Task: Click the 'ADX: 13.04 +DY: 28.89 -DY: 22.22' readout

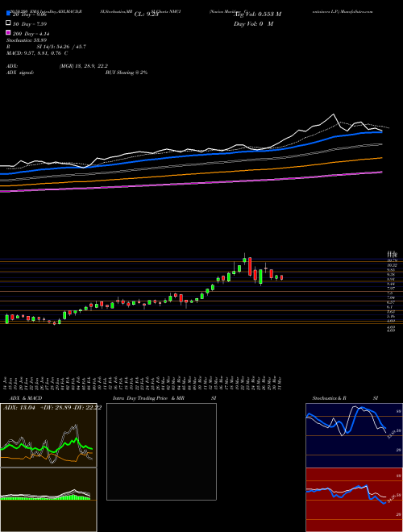Action: tap(52, 408)
